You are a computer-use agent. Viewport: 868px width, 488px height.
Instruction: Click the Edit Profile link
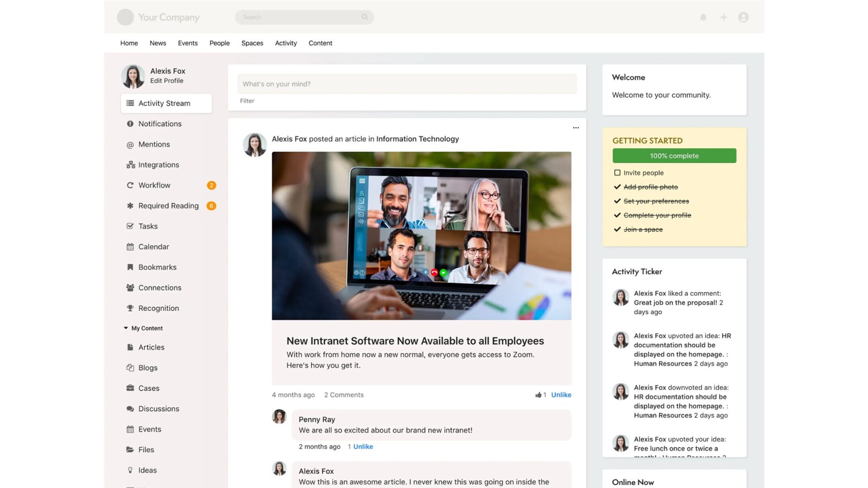pyautogui.click(x=167, y=80)
